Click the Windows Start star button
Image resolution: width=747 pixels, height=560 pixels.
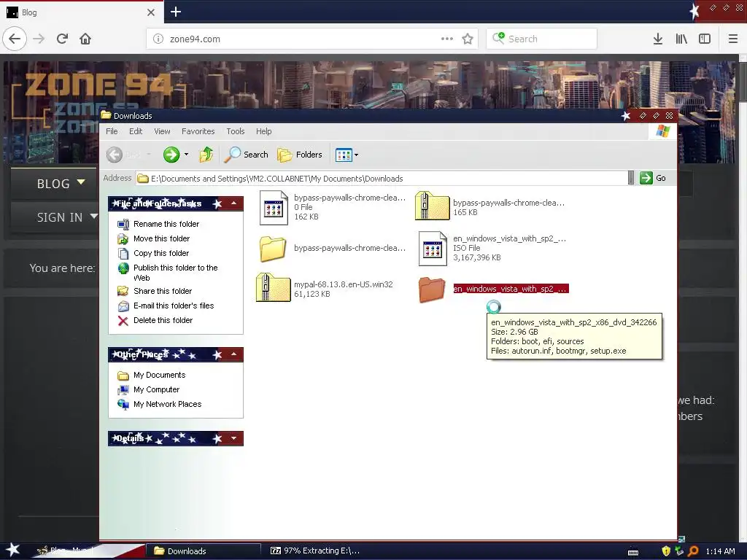[13, 551]
